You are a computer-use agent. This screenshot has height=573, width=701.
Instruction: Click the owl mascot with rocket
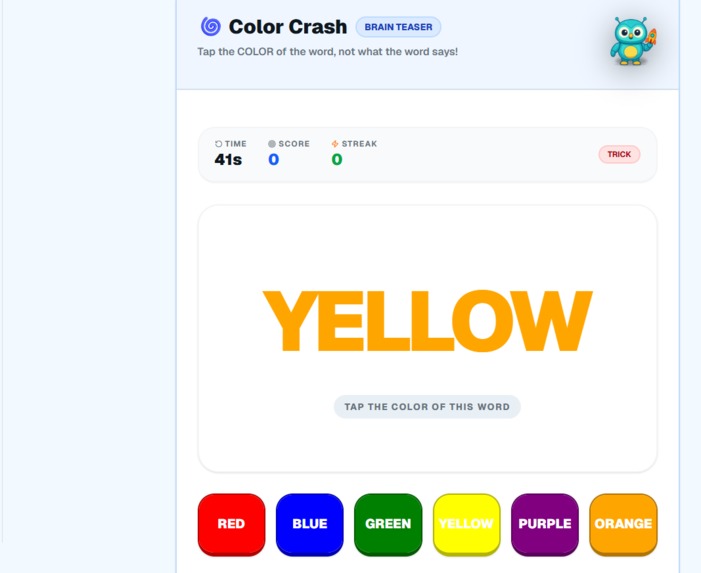(x=633, y=41)
